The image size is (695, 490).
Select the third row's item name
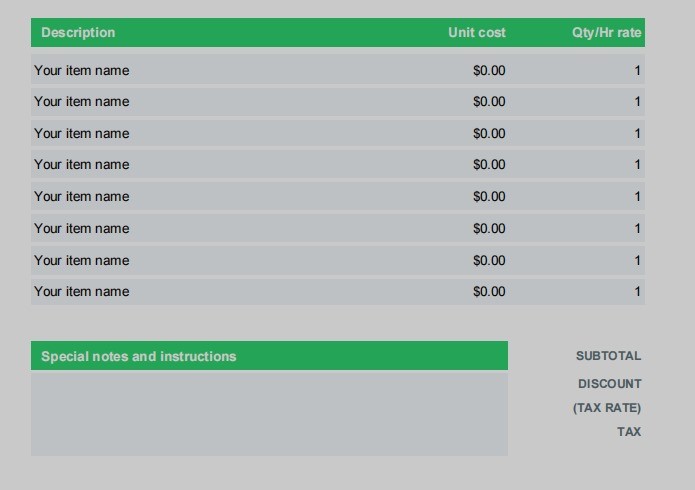82,134
